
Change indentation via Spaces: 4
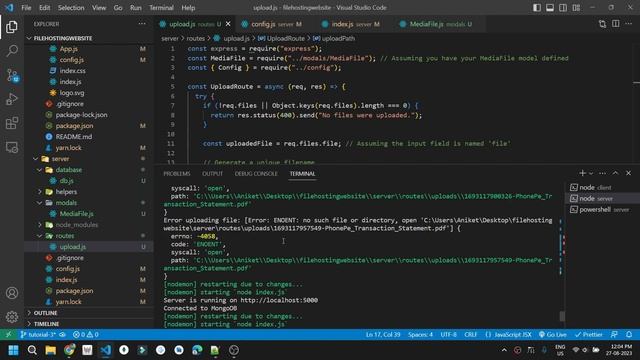pyautogui.click(x=420, y=335)
